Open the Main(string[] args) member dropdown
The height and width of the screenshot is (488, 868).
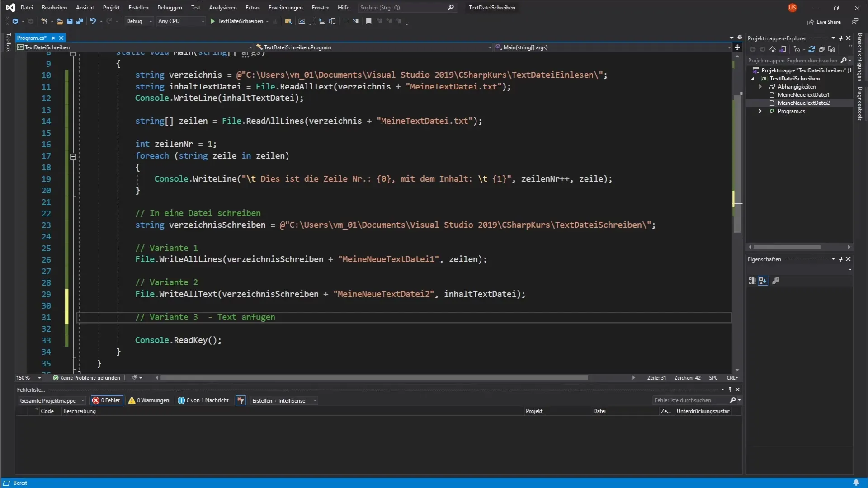click(x=613, y=47)
